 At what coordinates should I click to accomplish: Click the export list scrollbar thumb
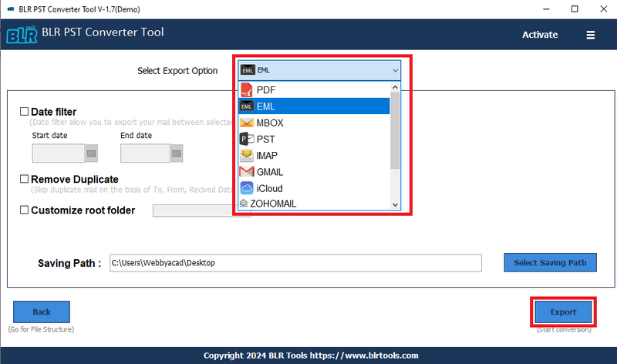pyautogui.click(x=395, y=130)
